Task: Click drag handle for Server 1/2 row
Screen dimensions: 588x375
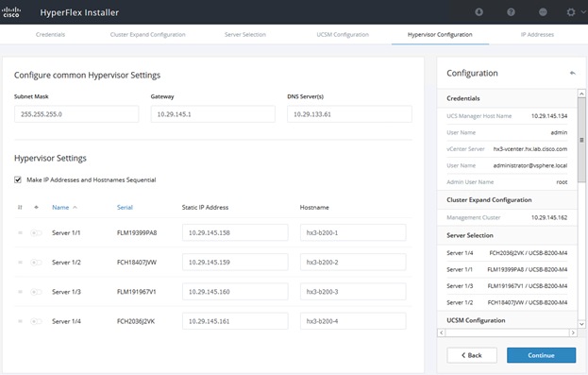Action: click(20, 262)
